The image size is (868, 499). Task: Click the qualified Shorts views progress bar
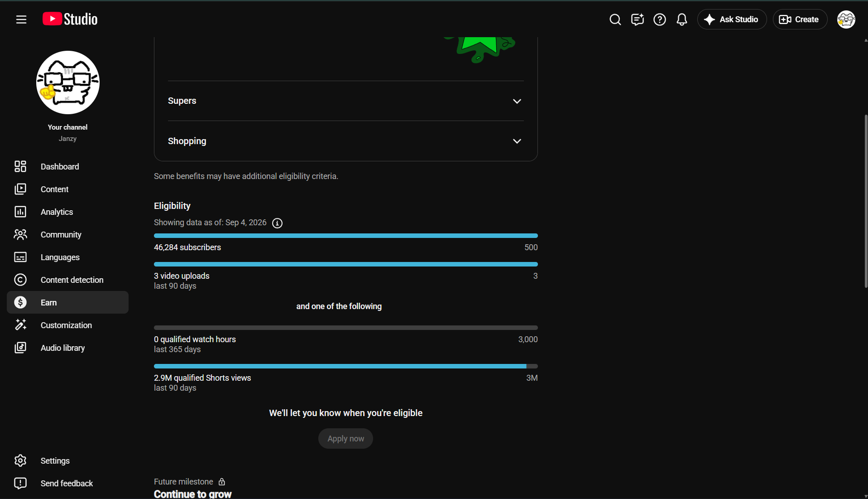346,366
